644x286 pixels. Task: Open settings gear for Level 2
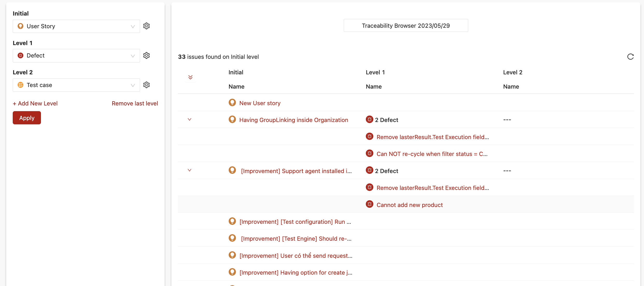pyautogui.click(x=146, y=85)
